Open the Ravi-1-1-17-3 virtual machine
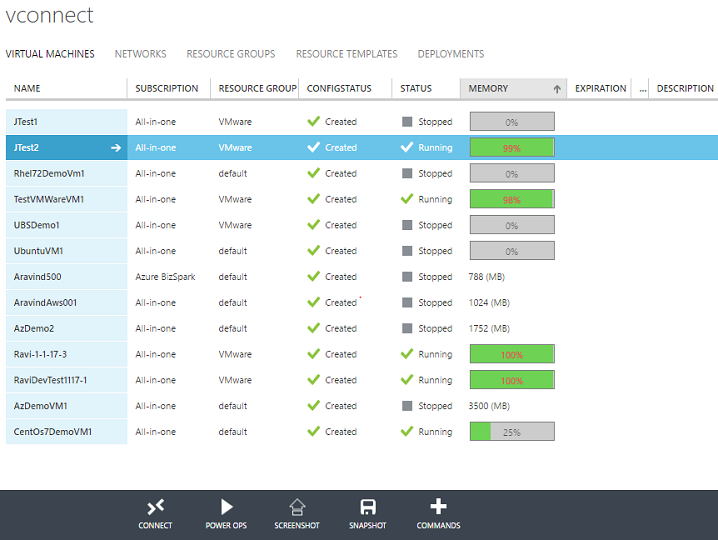 (x=41, y=354)
